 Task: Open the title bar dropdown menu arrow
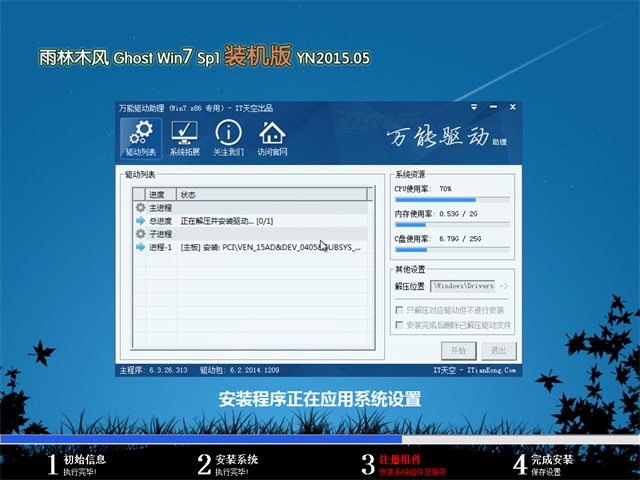pyautogui.click(x=474, y=107)
